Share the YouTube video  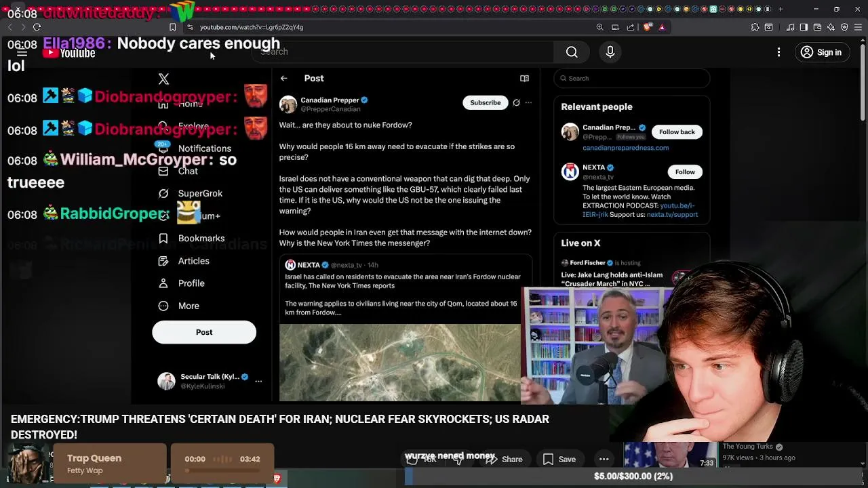coord(503,460)
